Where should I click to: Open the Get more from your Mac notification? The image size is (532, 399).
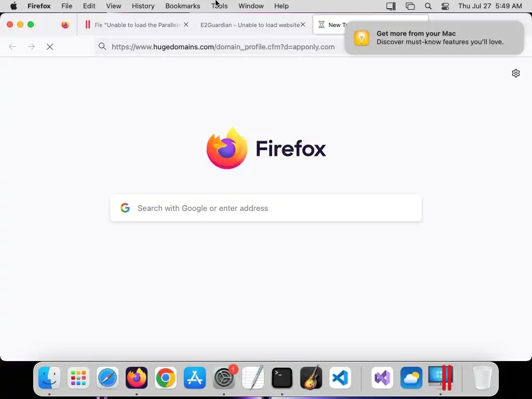(x=434, y=37)
